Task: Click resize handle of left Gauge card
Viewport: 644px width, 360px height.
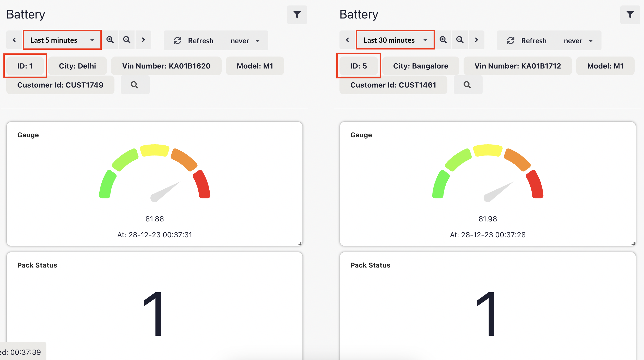Action: pos(300,244)
